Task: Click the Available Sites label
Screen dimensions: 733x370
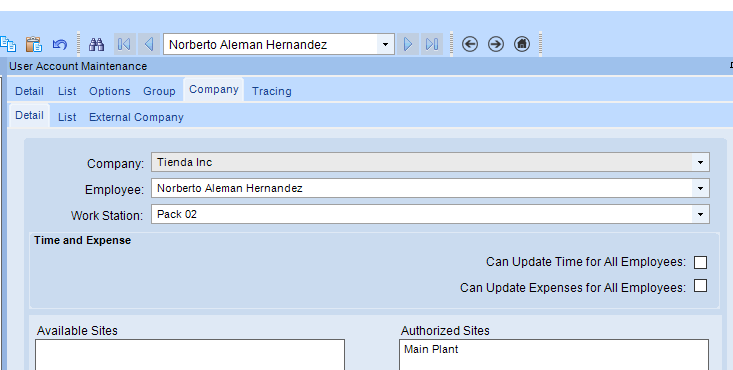Action: click(x=77, y=331)
